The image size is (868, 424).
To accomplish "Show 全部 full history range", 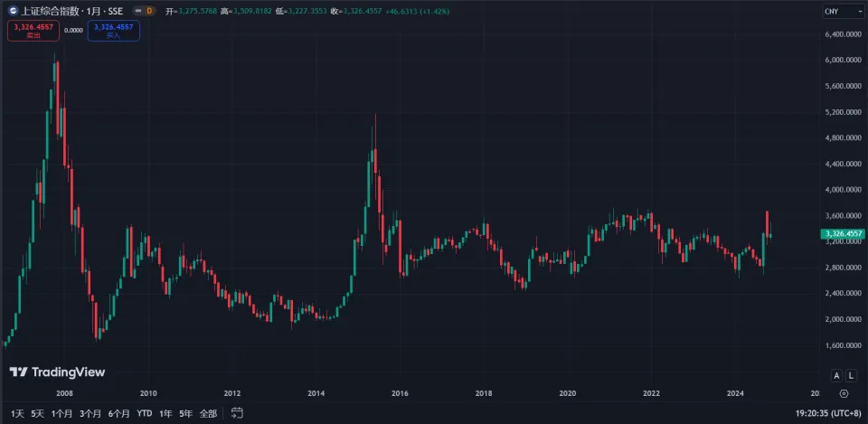I will (208, 413).
